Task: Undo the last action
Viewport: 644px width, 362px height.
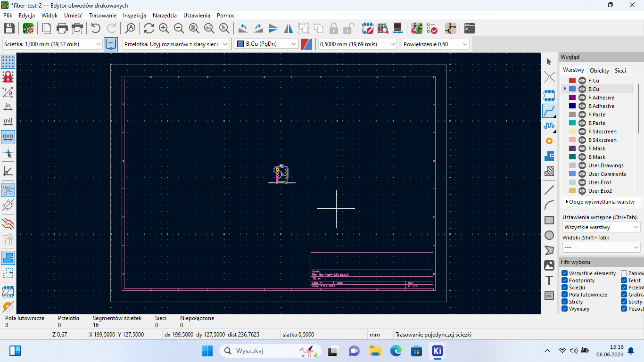Action: 96,28
